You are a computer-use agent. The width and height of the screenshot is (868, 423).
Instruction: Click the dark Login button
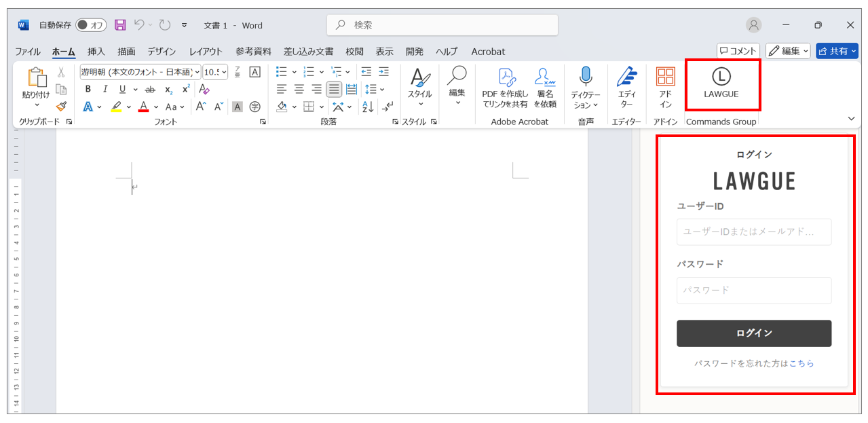(x=753, y=333)
